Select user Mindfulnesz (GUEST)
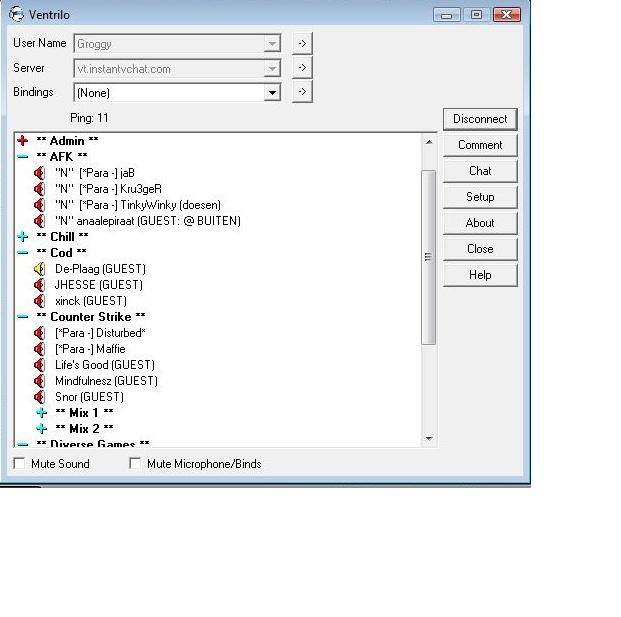The height and width of the screenshot is (617, 621). pyautogui.click(x=106, y=381)
